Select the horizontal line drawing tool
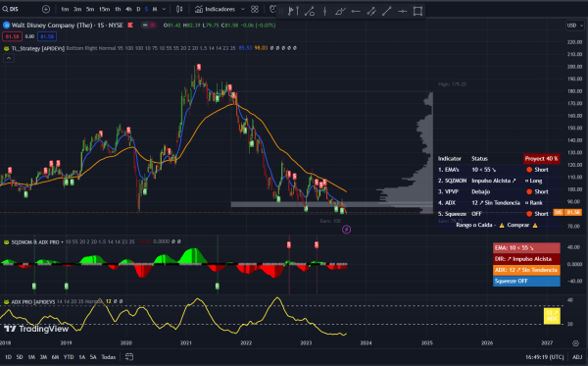Viewport: 588px width, 366px height. (x=356, y=11)
